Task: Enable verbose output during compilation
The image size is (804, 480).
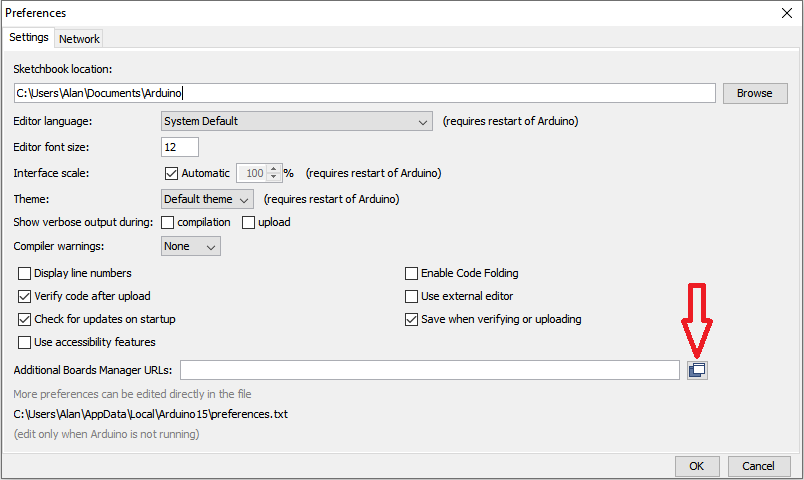Action: point(167,223)
